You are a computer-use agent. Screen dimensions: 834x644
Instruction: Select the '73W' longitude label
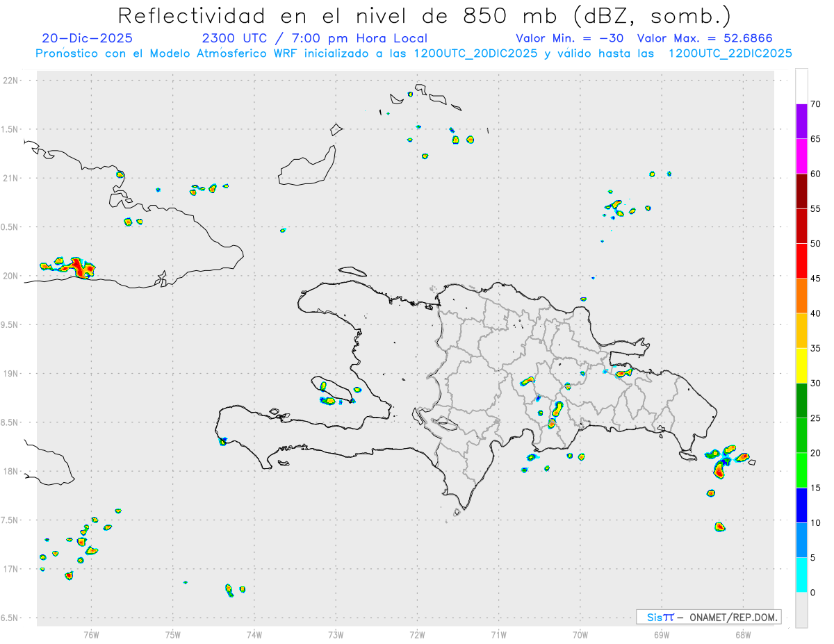point(336,634)
